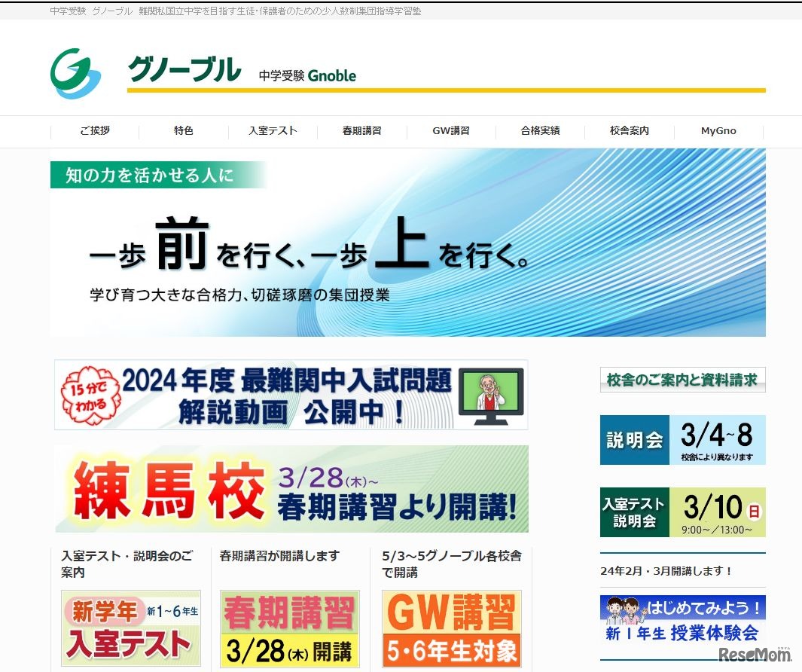The image size is (802, 672).
Task: Click the 15分でわかる flower badge
Action: pos(90,396)
